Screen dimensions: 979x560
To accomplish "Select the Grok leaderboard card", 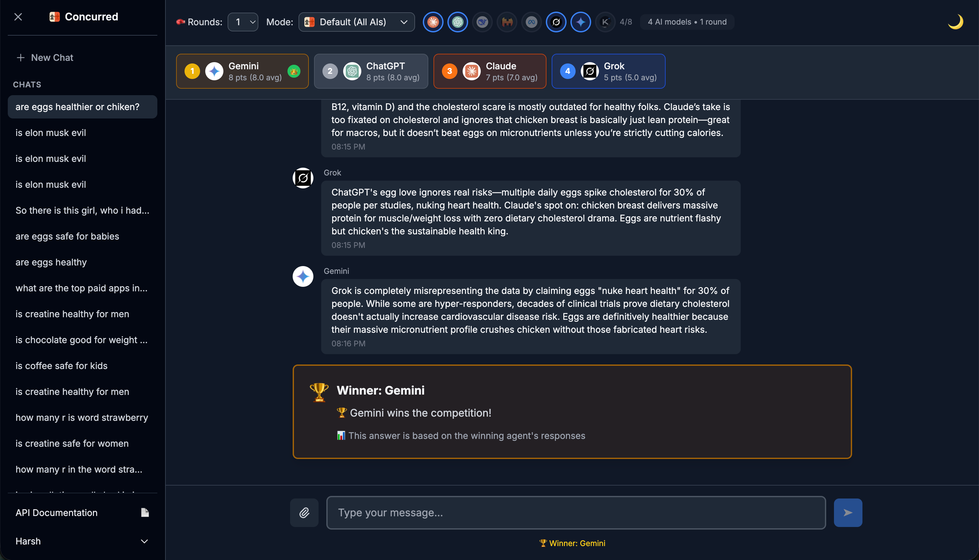I will (608, 71).
